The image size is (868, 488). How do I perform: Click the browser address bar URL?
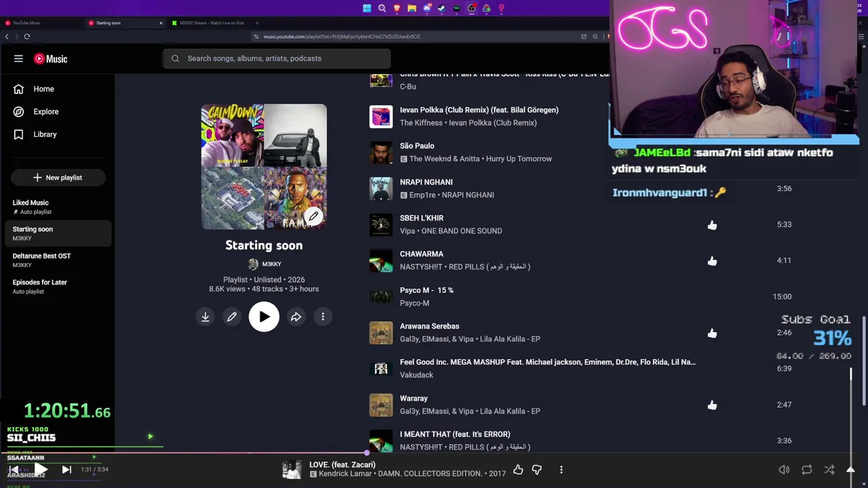(342, 37)
